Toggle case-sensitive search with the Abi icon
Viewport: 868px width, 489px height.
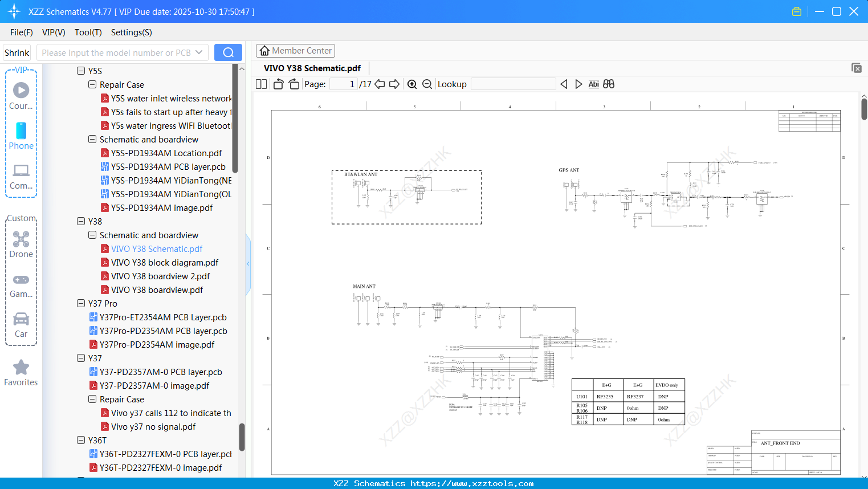(594, 84)
